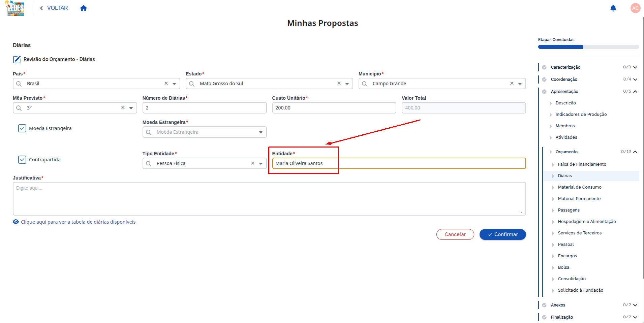Viewport: 644px width, 323px height.
Task: Click Apresentação step check icon
Action: [x=544, y=92]
